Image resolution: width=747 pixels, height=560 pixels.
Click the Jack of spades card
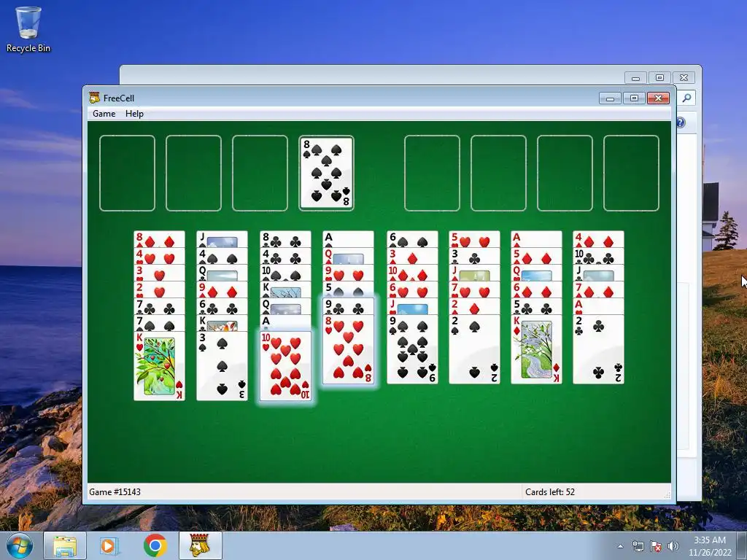222,239
